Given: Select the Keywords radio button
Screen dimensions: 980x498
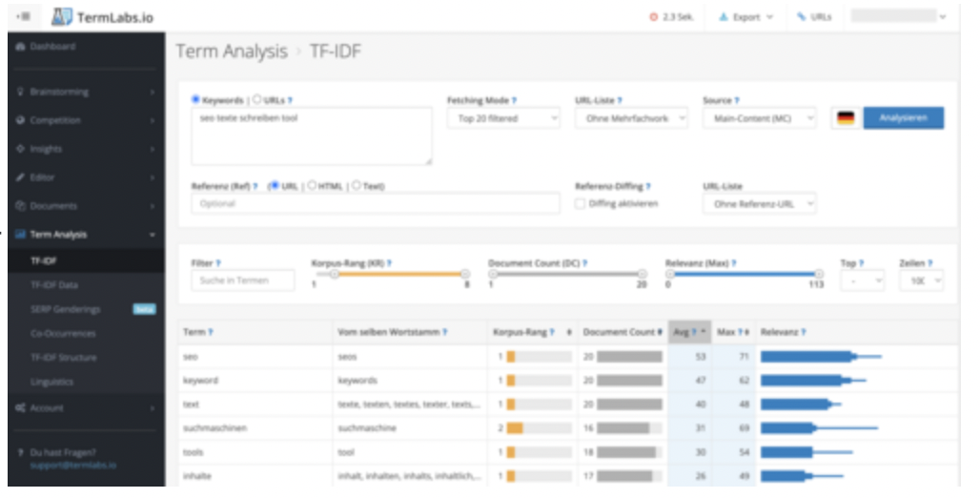Looking at the screenshot, I should [195, 99].
